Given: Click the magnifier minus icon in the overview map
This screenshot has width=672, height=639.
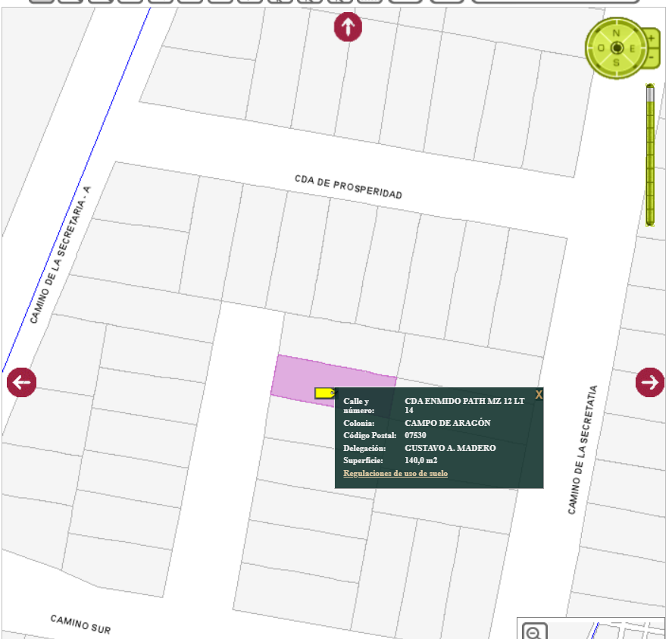Looking at the screenshot, I should click(534, 631).
